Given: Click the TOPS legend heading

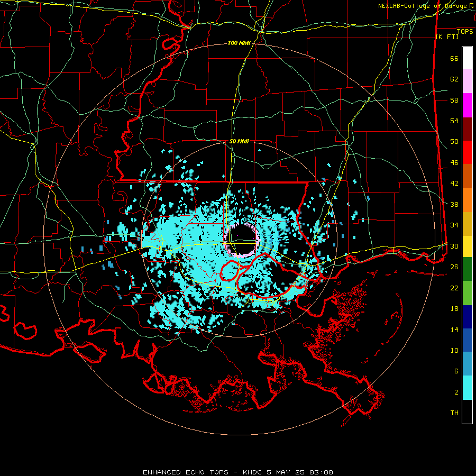Looking at the screenshot, I should coord(465,32).
